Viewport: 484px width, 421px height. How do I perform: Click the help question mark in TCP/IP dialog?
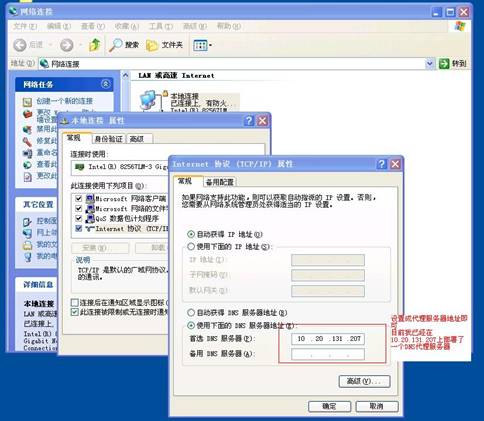point(381,164)
